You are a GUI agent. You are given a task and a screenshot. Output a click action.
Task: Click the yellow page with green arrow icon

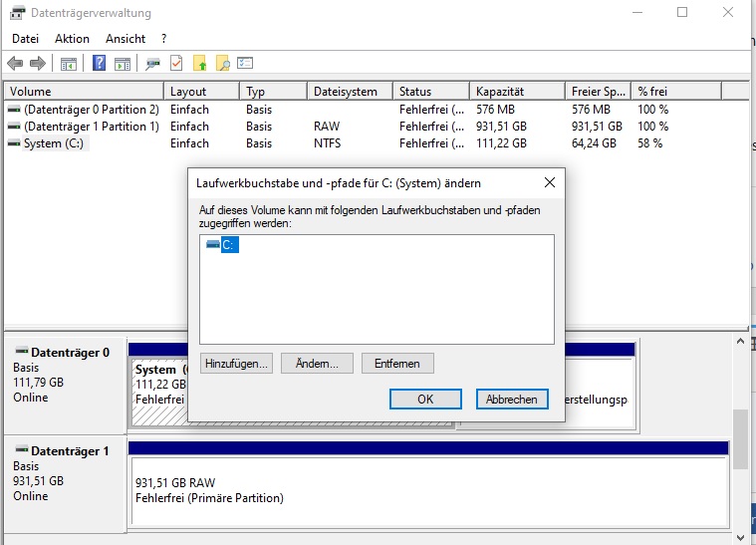[x=199, y=63]
